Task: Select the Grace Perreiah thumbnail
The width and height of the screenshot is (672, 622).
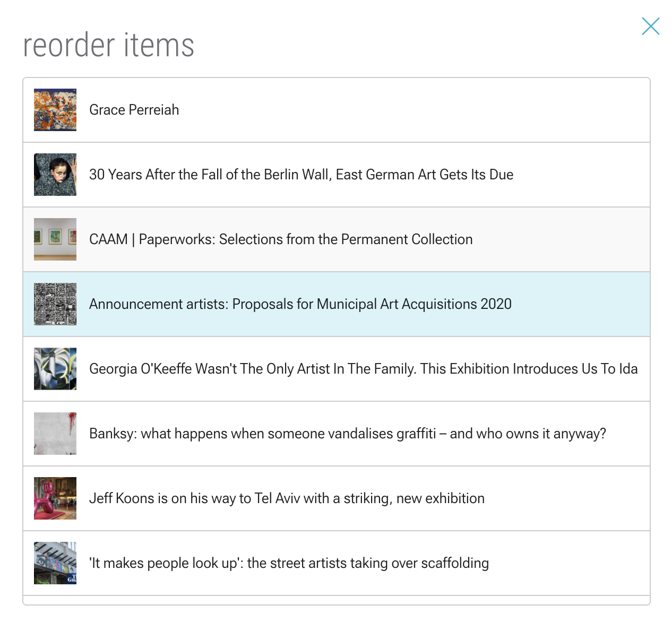Action: tap(55, 110)
